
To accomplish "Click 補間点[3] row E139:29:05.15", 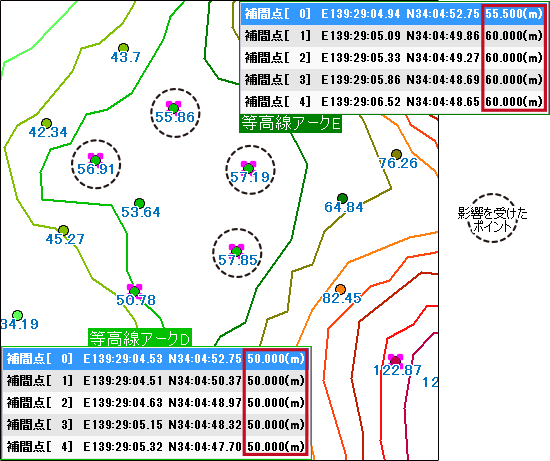I will [x=155, y=425].
